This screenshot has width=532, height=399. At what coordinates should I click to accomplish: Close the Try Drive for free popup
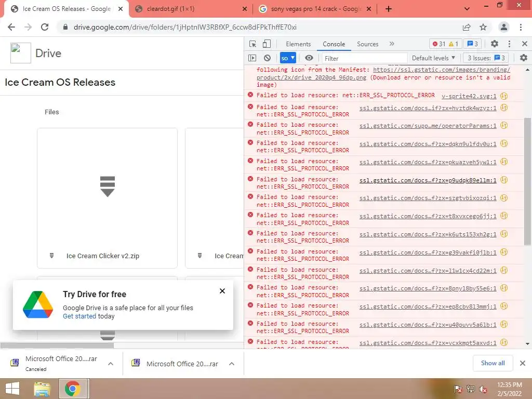222,291
